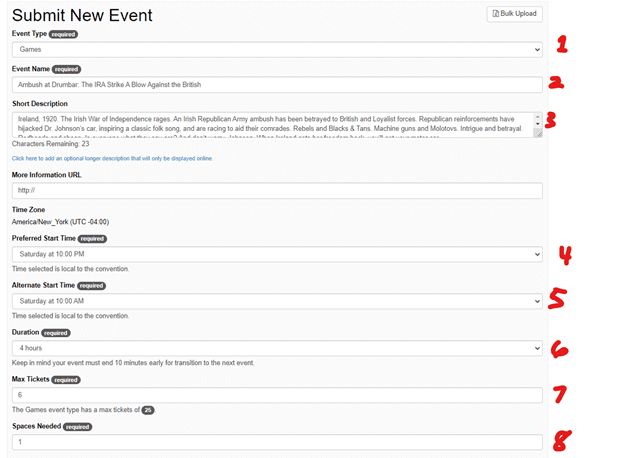Open the Event Type dropdown showing Games
The image size is (624, 458).
pyautogui.click(x=277, y=48)
